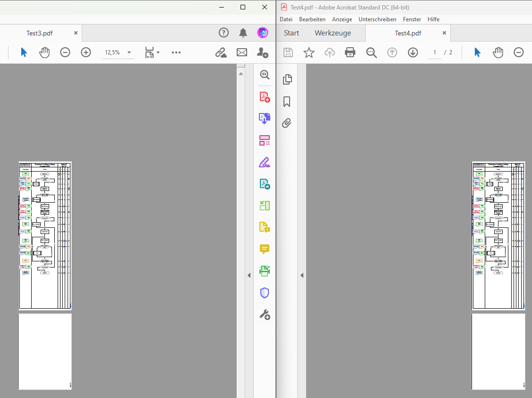Open the Comment tool with yellow speech bubble
This screenshot has width=532, height=398.
tap(265, 249)
